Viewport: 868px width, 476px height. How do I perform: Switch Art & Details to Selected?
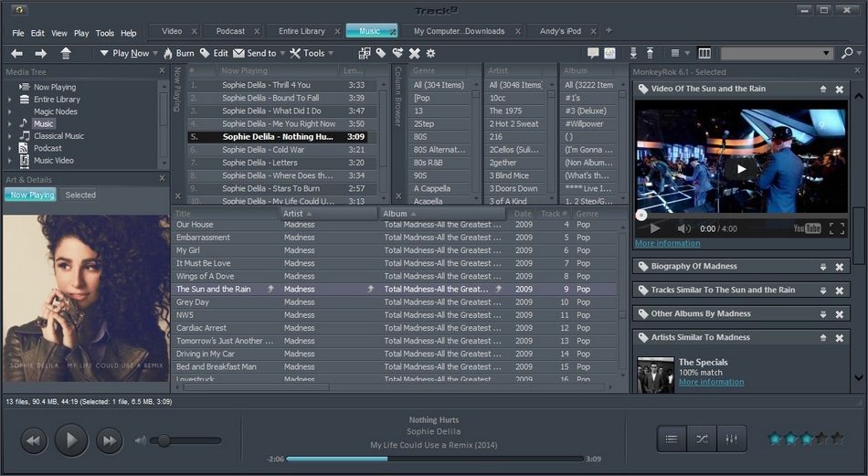click(80, 195)
